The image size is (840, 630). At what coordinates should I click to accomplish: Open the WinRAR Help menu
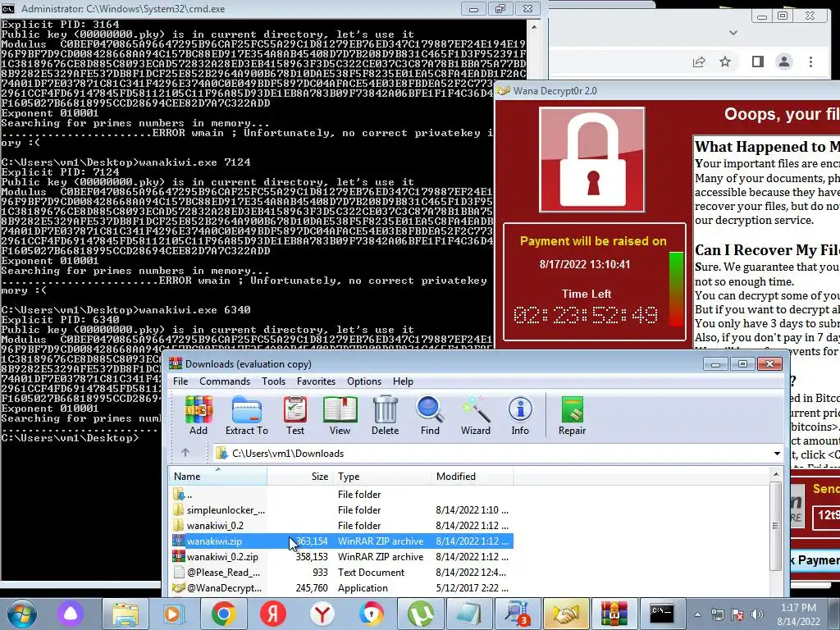tap(403, 381)
